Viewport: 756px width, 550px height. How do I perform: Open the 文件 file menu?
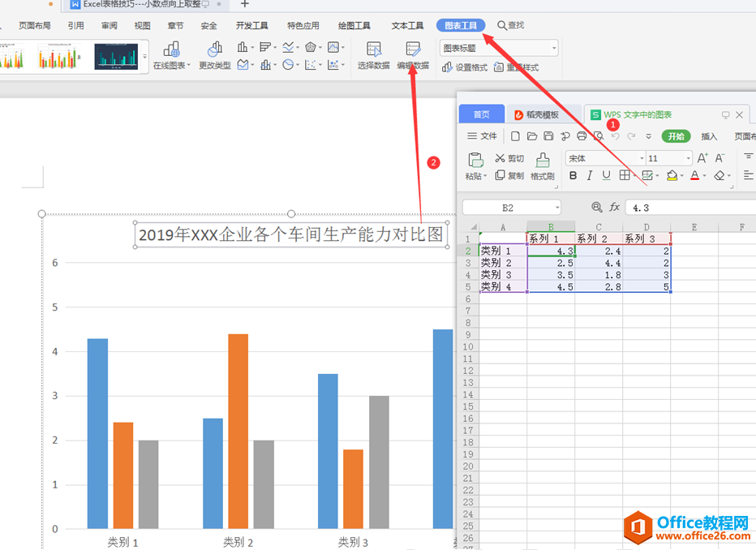pyautogui.click(x=482, y=136)
